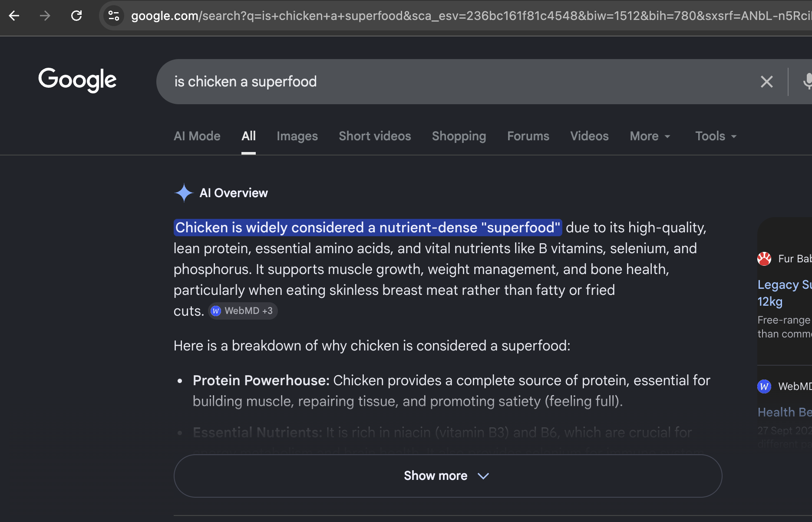Open site information icon in address bar
812x522 pixels.
coord(114,16)
